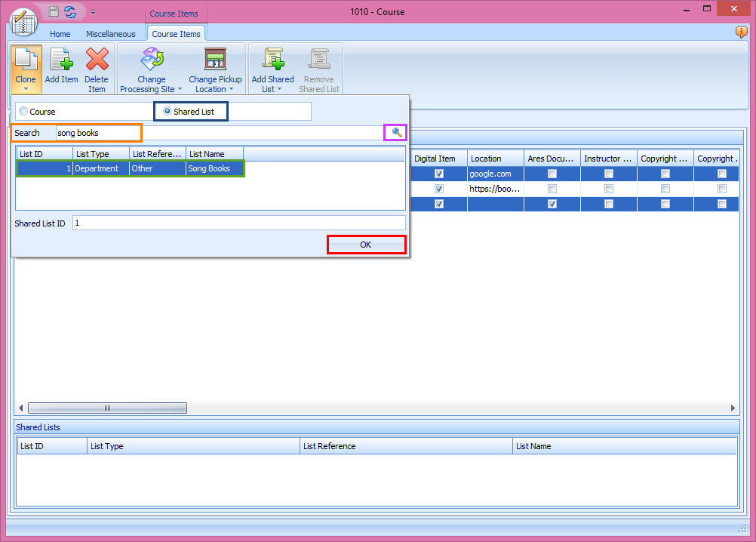Switch to the Home tab
The width and height of the screenshot is (756, 542).
click(60, 33)
